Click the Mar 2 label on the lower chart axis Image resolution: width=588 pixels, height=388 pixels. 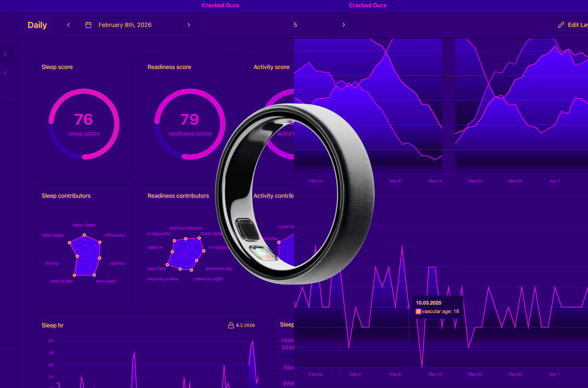(x=355, y=374)
